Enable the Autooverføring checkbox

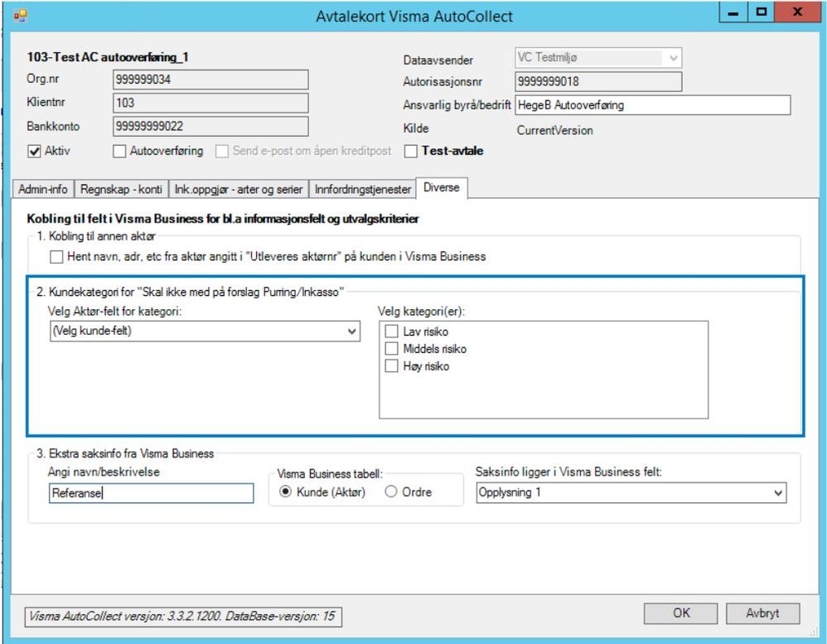(x=118, y=153)
